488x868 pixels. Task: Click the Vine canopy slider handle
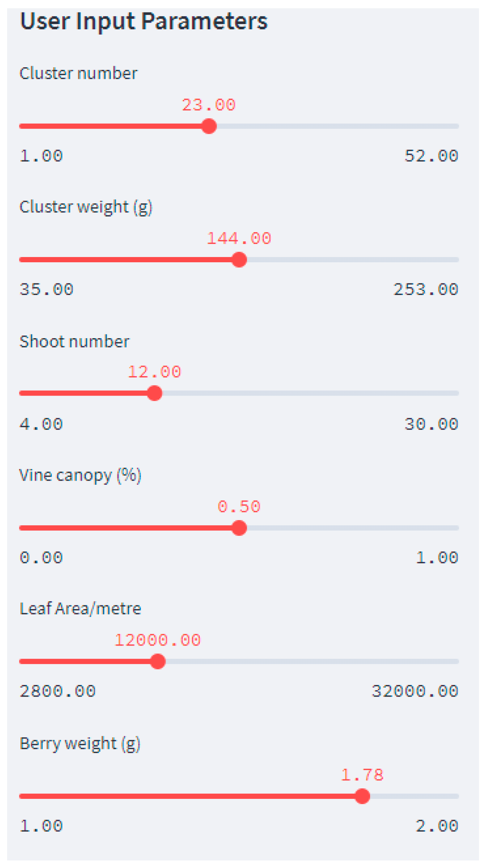pyautogui.click(x=239, y=528)
